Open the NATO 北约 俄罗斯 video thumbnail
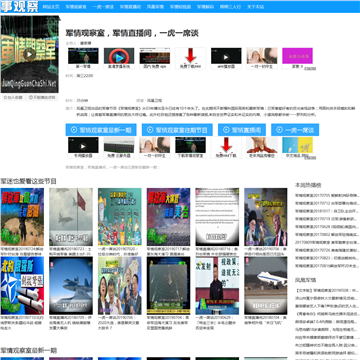Viewport: 360px width, 360px height. (22, 285)
